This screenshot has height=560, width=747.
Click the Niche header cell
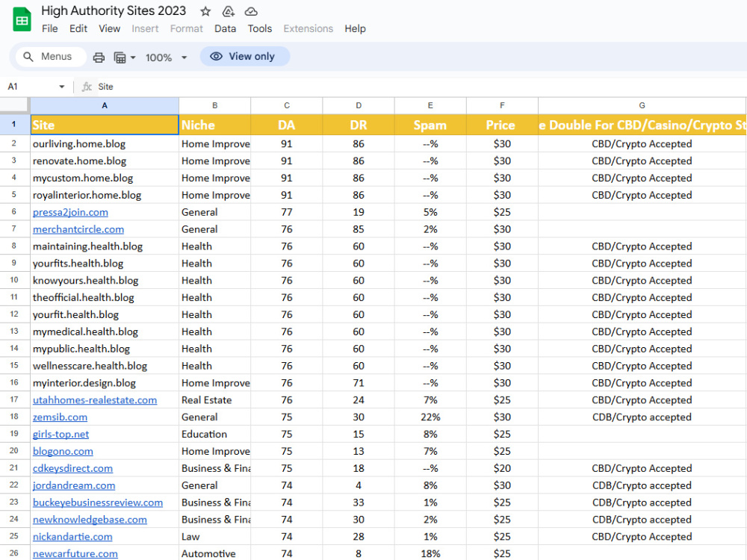click(x=215, y=125)
